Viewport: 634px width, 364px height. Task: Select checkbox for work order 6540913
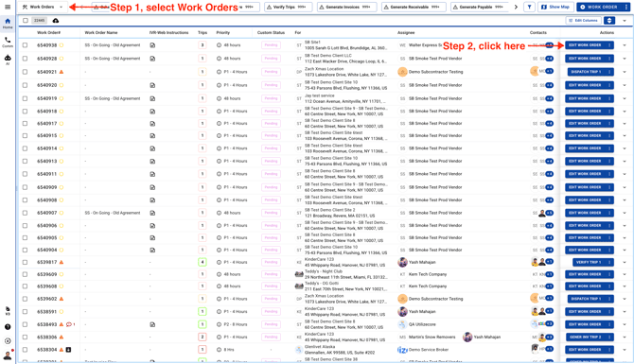[25, 161]
